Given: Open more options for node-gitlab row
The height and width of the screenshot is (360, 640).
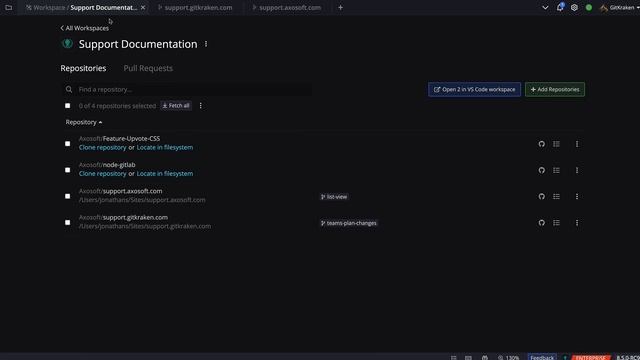Looking at the screenshot, I should pos(577,170).
